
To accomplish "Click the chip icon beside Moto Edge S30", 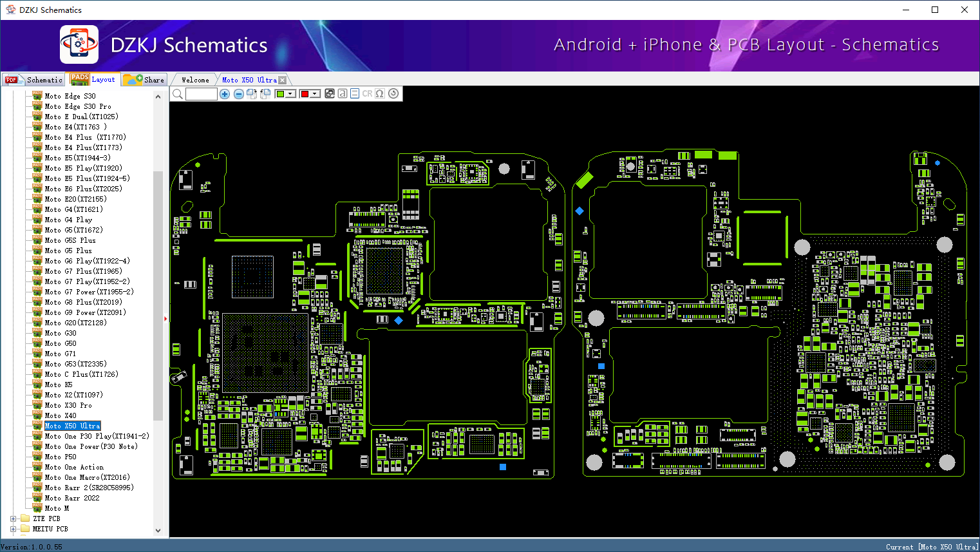I will 37,96.
